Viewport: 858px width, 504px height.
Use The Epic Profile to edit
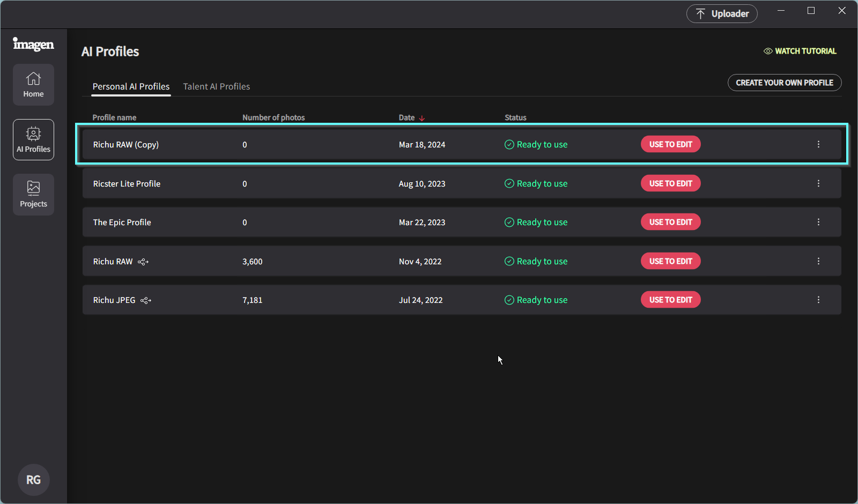[670, 222]
